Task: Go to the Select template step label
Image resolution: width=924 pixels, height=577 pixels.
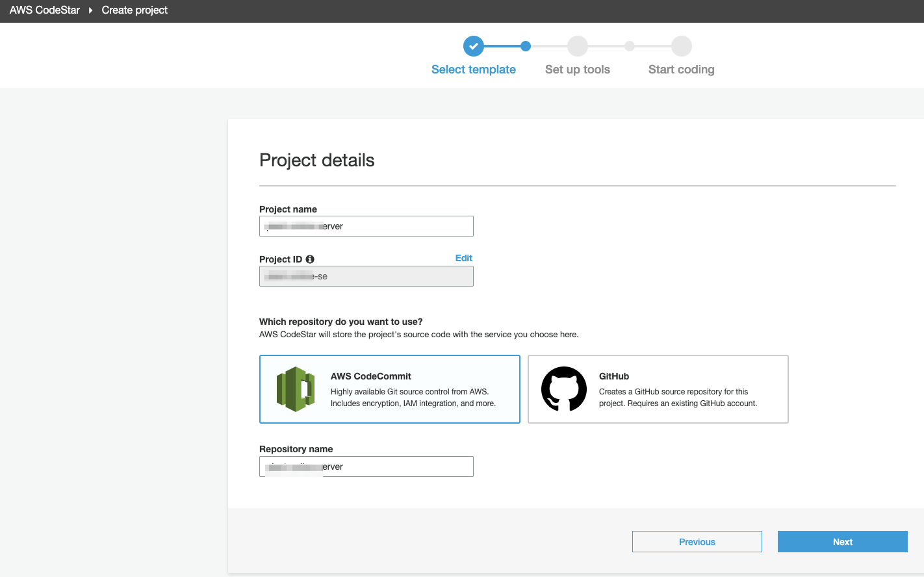Action: point(474,70)
